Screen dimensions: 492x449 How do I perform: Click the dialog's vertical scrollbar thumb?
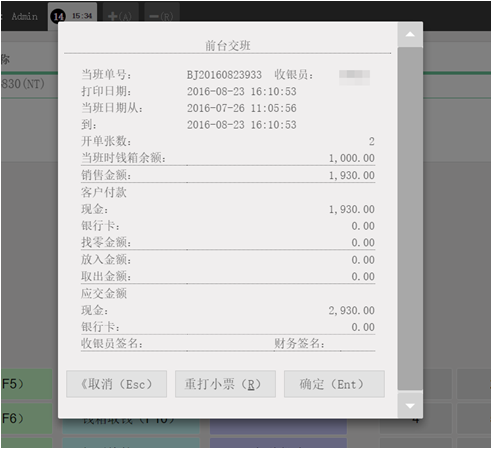click(410, 218)
